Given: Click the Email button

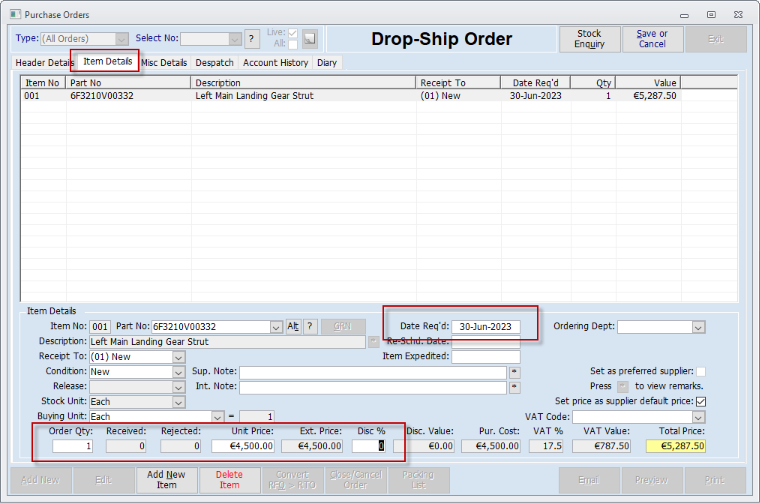Looking at the screenshot, I should point(589,480).
